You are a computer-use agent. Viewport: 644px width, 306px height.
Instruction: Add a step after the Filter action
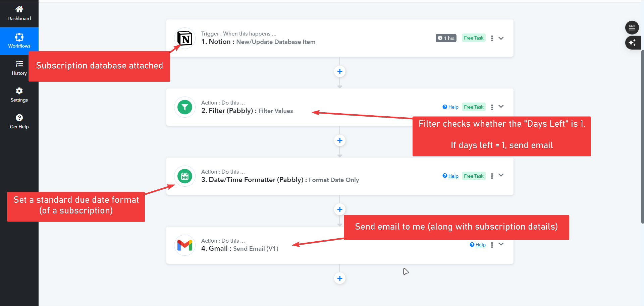pyautogui.click(x=340, y=140)
